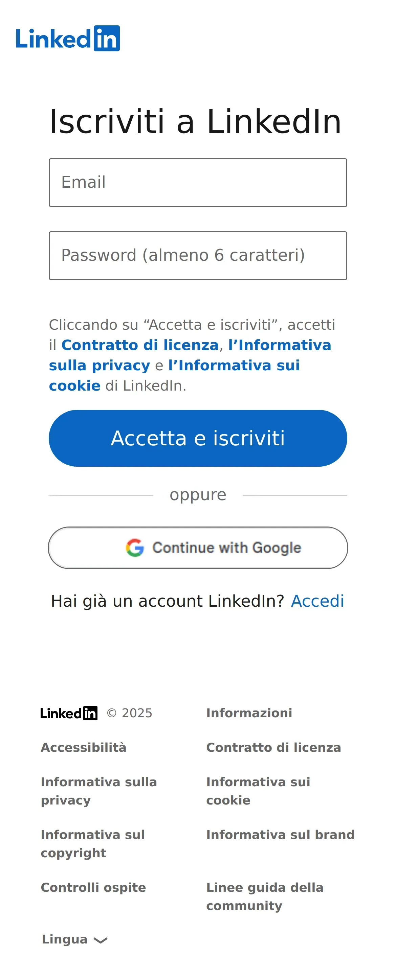Open Controlli ospite footer link
Image resolution: width=396 pixels, height=980 pixels.
93,888
